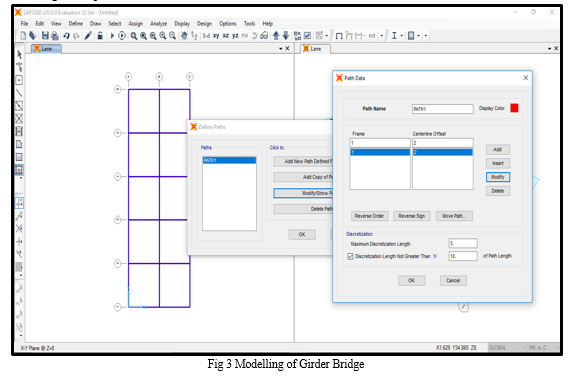Image resolution: width=578 pixels, height=377 pixels.
Task: Click the Path Name input field
Action: point(442,109)
